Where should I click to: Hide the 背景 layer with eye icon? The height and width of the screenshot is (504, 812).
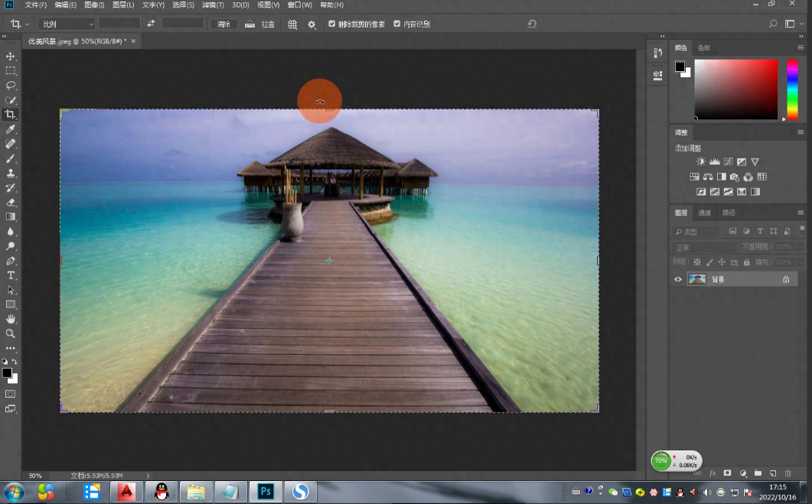click(678, 279)
